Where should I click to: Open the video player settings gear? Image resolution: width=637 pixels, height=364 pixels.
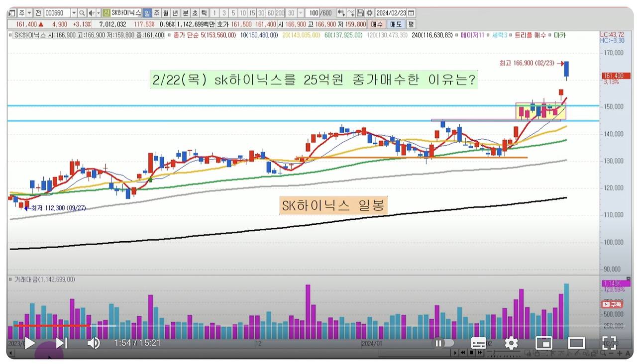(511, 343)
